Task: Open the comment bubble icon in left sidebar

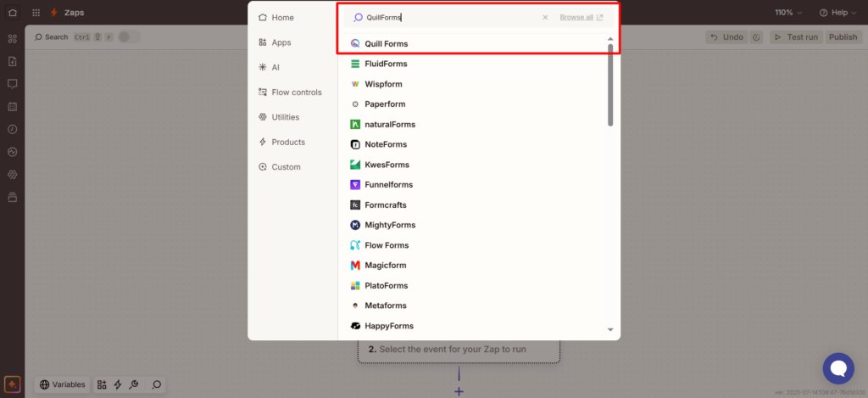Action: coord(12,84)
